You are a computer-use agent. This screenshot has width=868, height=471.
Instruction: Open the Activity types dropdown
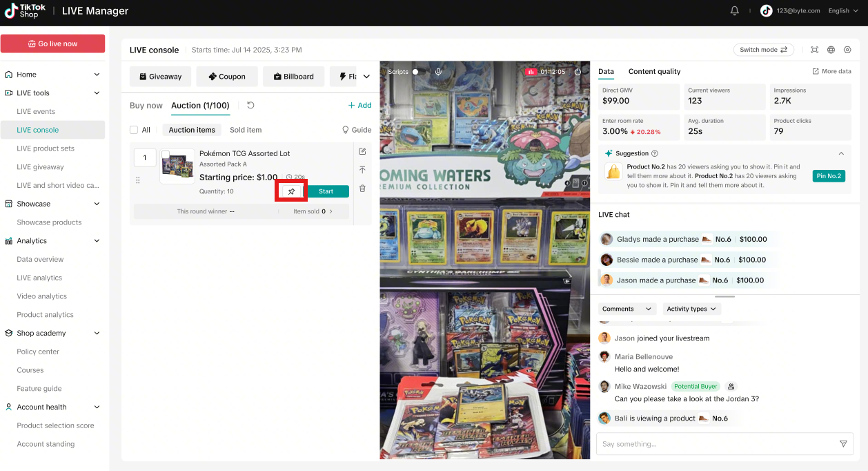click(692, 309)
